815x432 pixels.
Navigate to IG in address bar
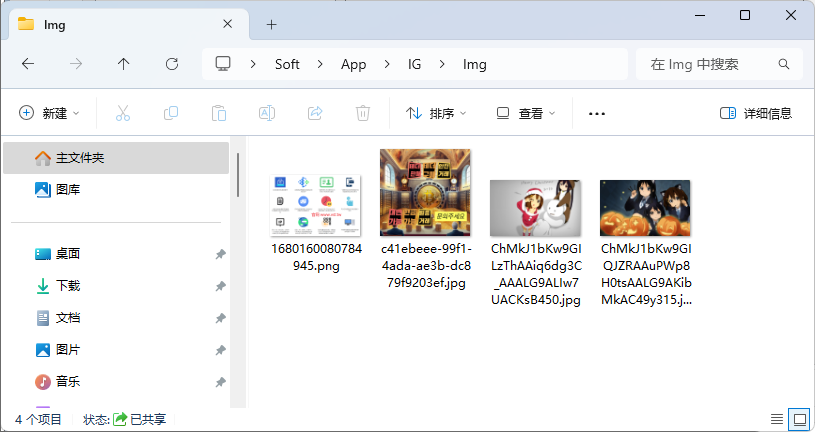[x=414, y=64]
